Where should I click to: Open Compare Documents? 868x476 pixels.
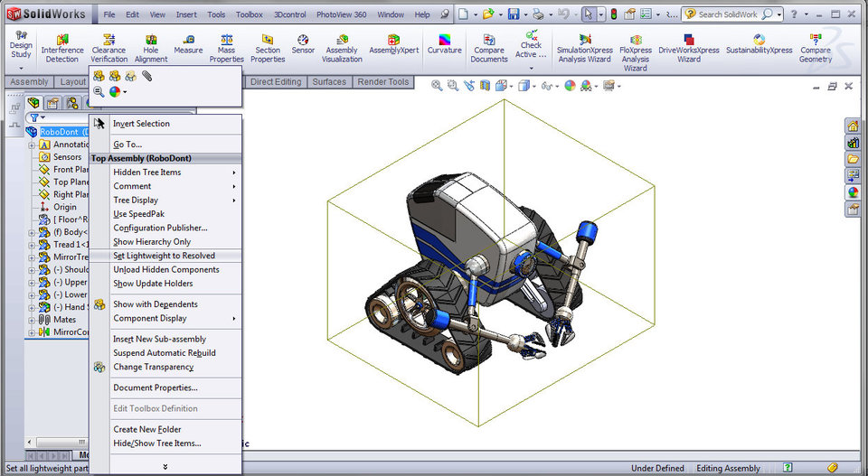489,48
